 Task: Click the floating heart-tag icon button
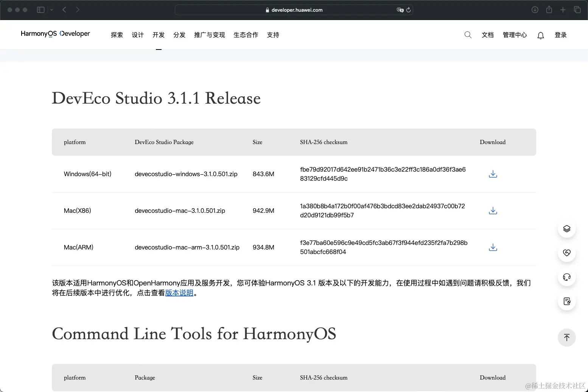tap(567, 253)
